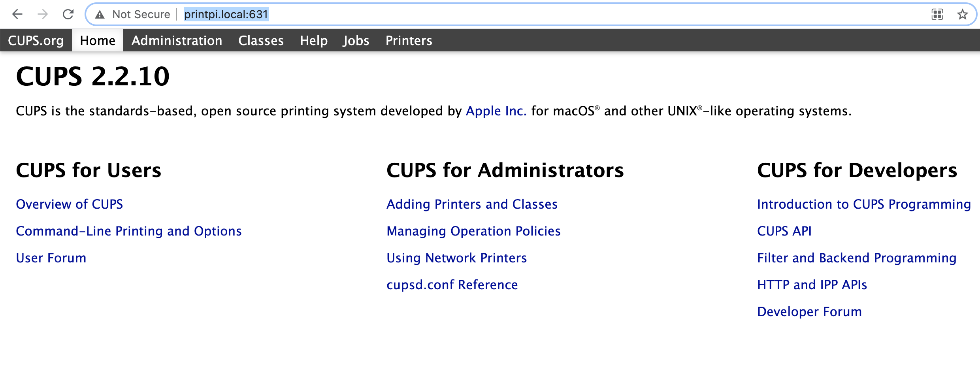Click the printpi.local:631 address field
This screenshot has height=377, width=980.
(x=226, y=15)
